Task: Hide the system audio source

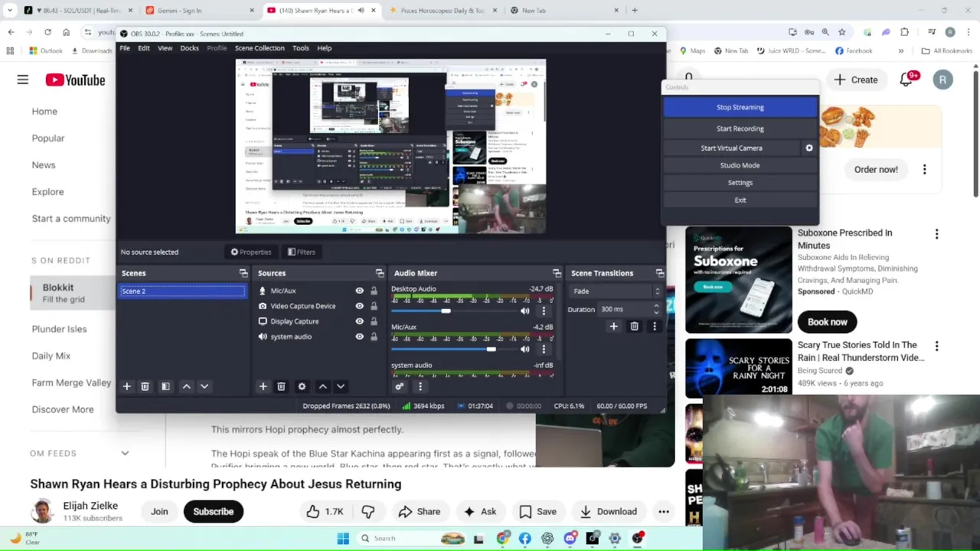Action: pyautogui.click(x=359, y=337)
